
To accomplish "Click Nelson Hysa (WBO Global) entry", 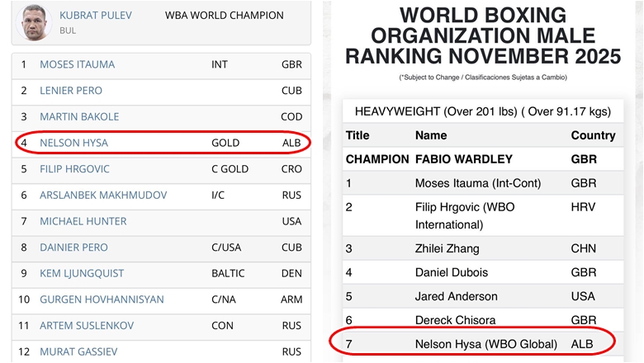I will click(x=486, y=343).
